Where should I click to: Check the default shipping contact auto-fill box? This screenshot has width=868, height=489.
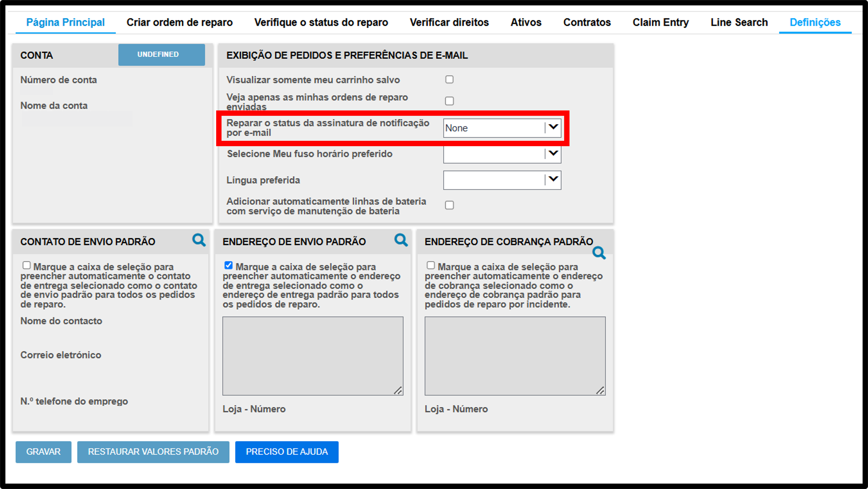26,265
